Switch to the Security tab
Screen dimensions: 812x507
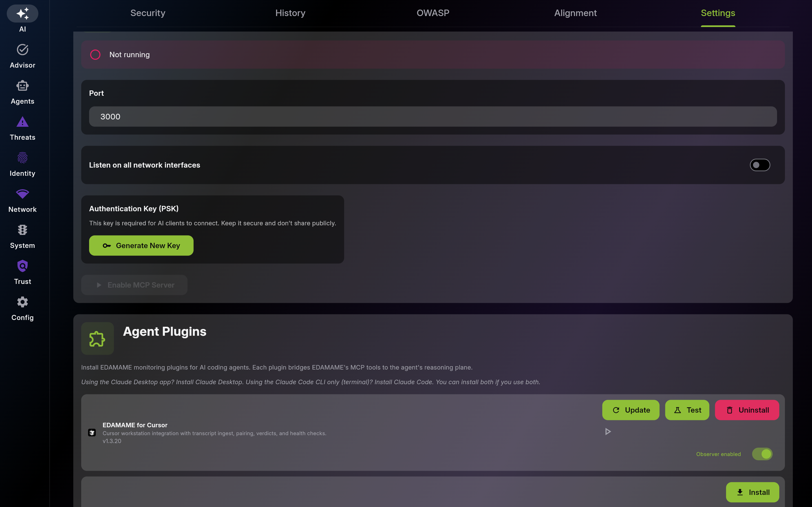coord(148,13)
